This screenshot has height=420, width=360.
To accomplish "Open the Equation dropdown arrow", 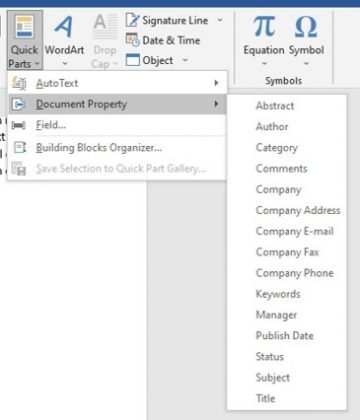I will pyautogui.click(x=264, y=63).
